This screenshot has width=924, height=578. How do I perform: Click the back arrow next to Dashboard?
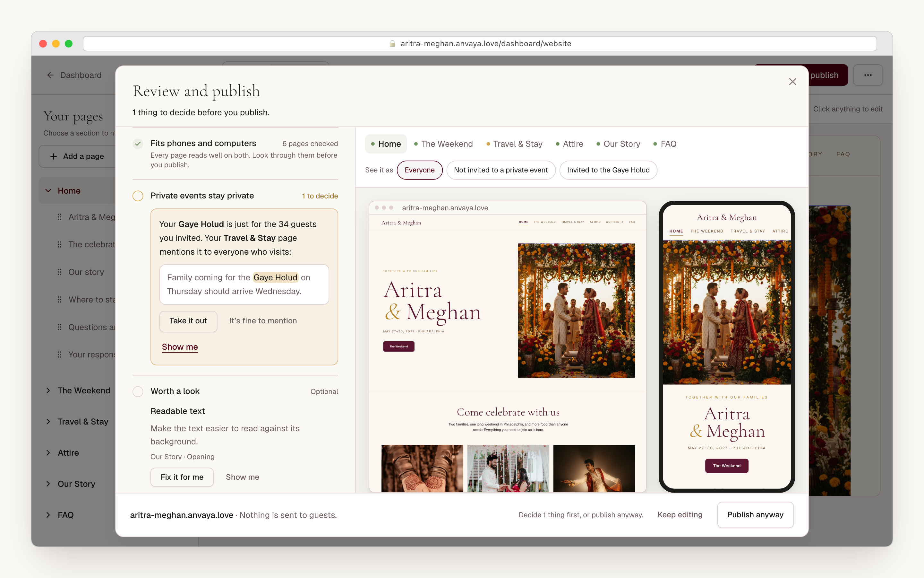(50, 75)
